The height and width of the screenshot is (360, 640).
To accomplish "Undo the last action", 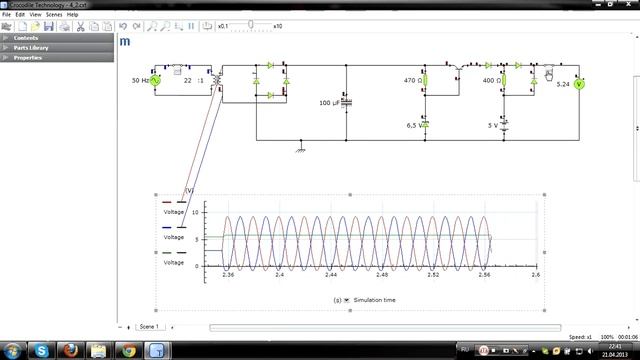I will click(x=123, y=26).
